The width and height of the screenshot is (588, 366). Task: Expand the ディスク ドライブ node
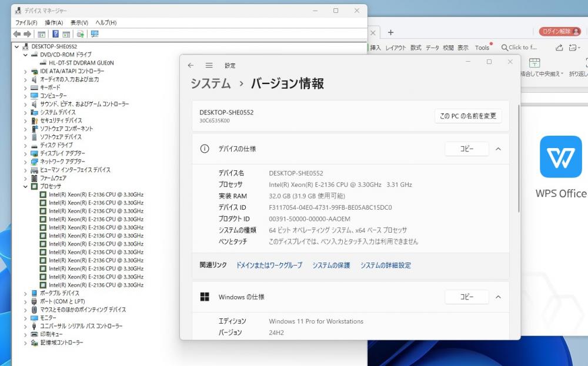[25, 145]
